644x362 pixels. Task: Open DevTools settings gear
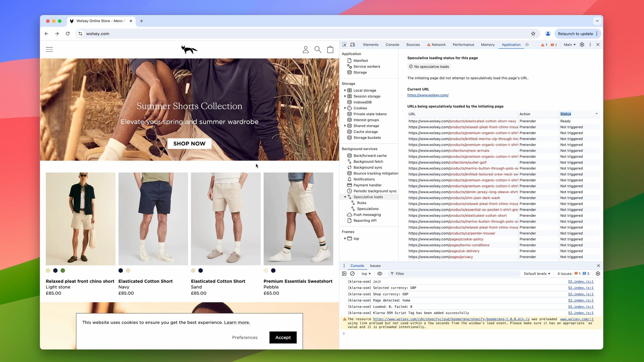(x=582, y=45)
